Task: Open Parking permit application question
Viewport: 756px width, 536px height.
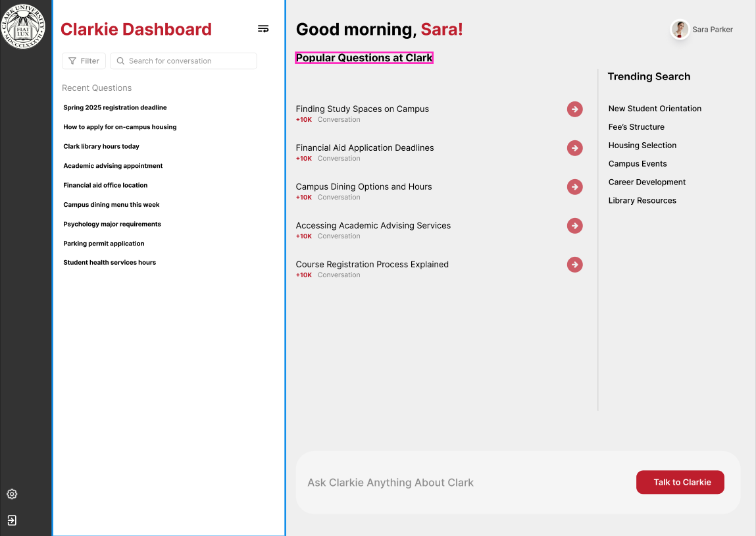Action: coord(104,244)
